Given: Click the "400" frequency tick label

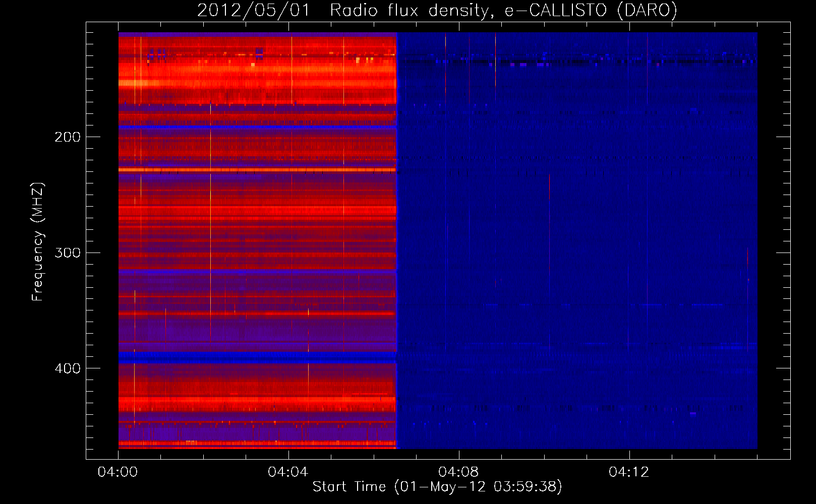Looking at the screenshot, I should 68,368.
